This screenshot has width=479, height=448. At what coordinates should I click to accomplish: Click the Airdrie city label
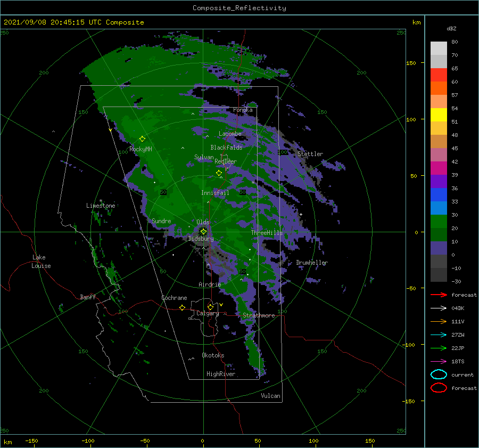pyautogui.click(x=210, y=284)
